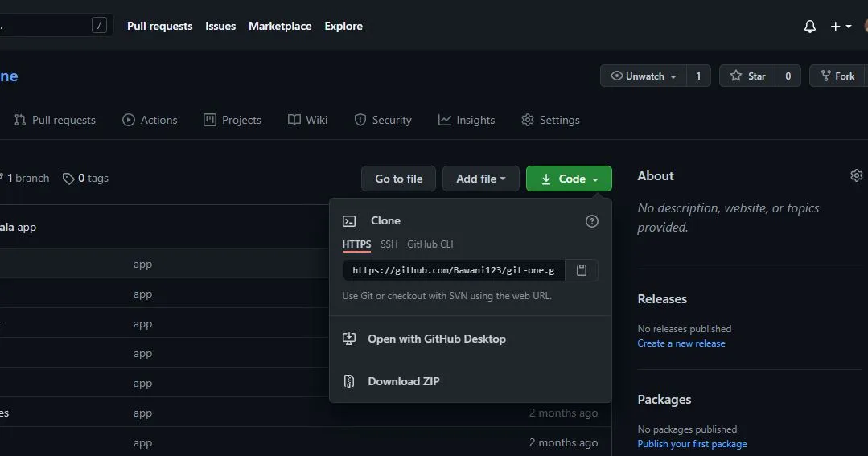Go to Marketplace
868x456 pixels.
pyautogui.click(x=280, y=26)
